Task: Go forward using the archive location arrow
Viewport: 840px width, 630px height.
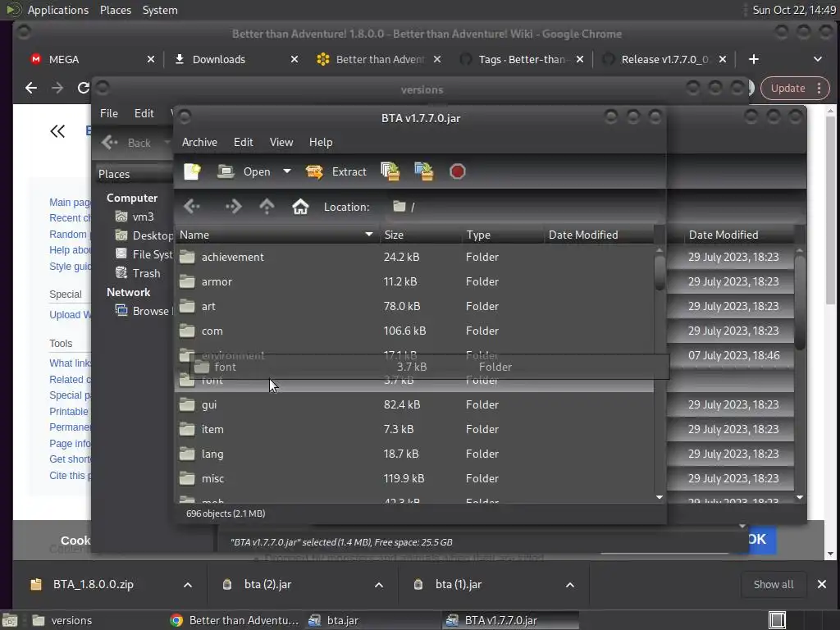Action: [x=233, y=206]
